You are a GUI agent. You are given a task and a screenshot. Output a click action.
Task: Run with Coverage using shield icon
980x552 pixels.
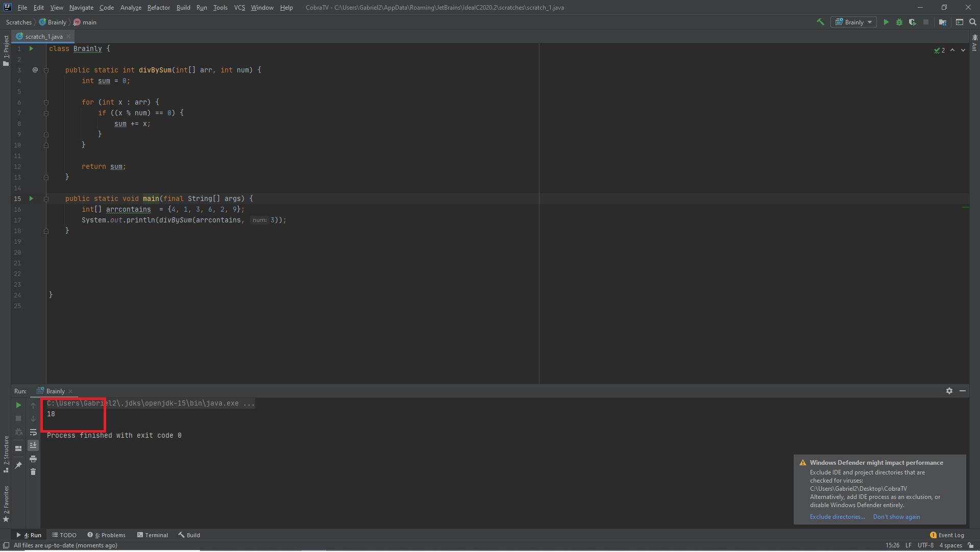(912, 22)
